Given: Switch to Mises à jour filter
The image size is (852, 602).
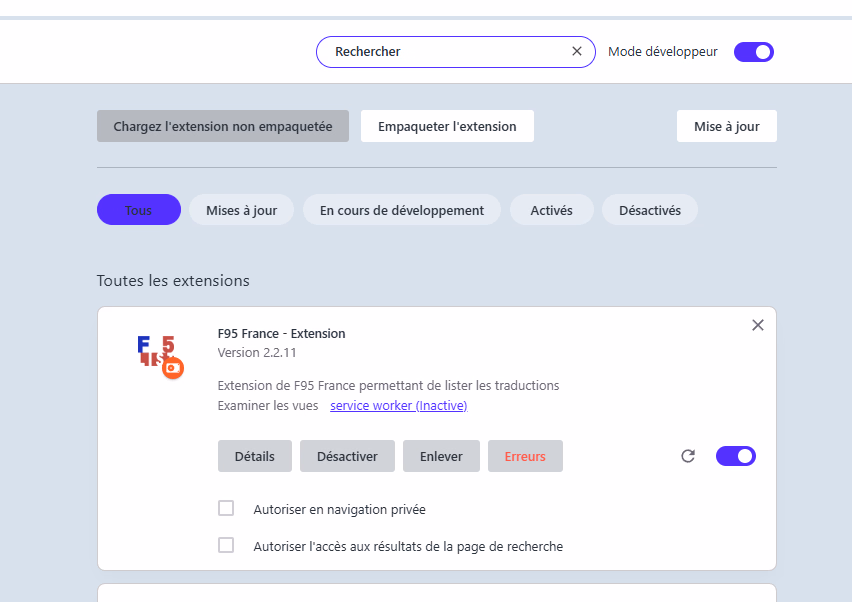Looking at the screenshot, I should click(241, 210).
